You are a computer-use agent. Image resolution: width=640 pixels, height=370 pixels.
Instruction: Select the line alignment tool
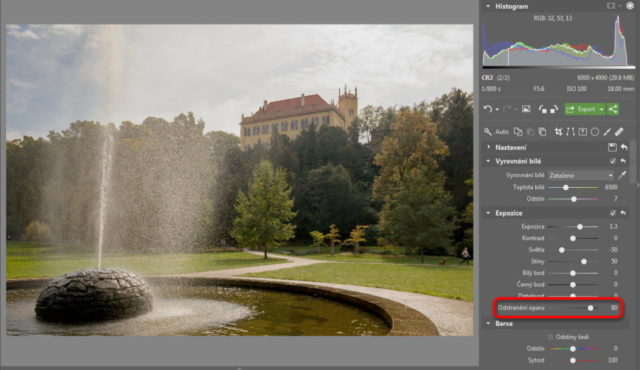571,131
